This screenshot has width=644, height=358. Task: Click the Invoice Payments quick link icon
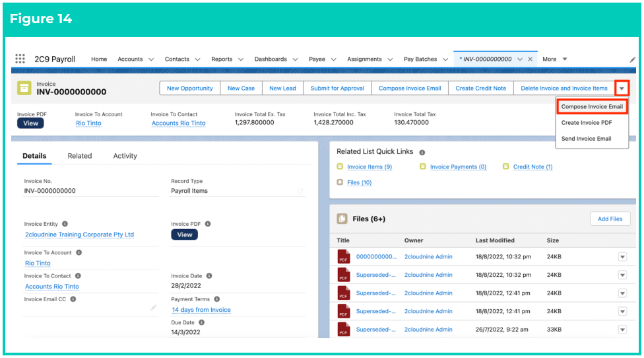pyautogui.click(x=422, y=166)
